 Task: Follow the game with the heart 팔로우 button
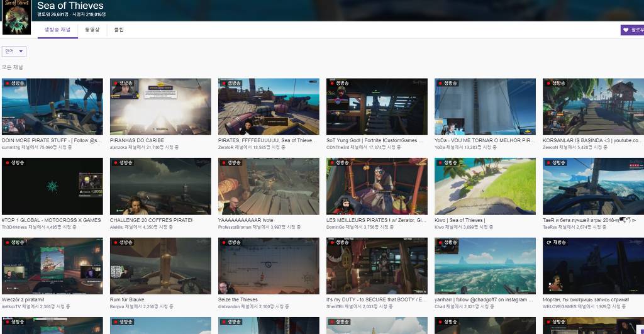point(633,30)
